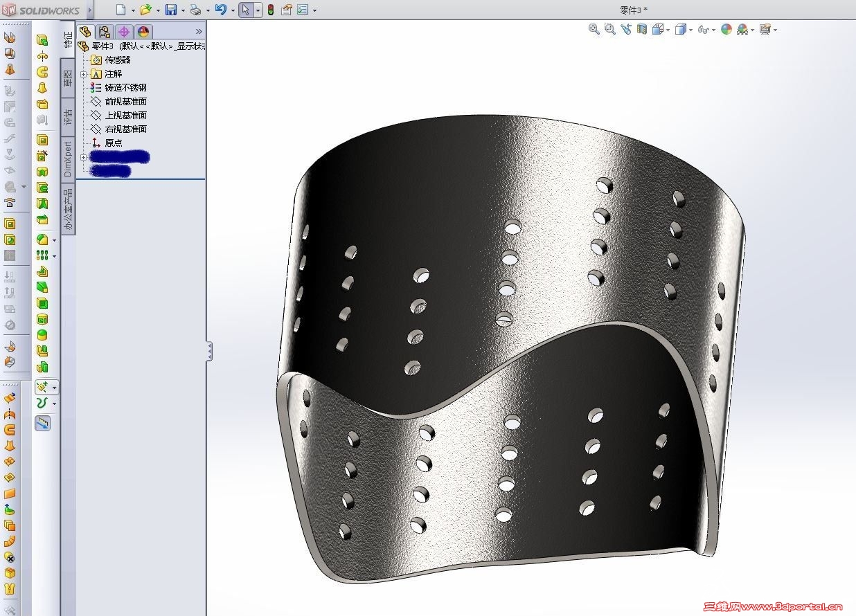Screen dimensions: 856x616
Task: Click the SolidWorks logo
Action: 42,10
